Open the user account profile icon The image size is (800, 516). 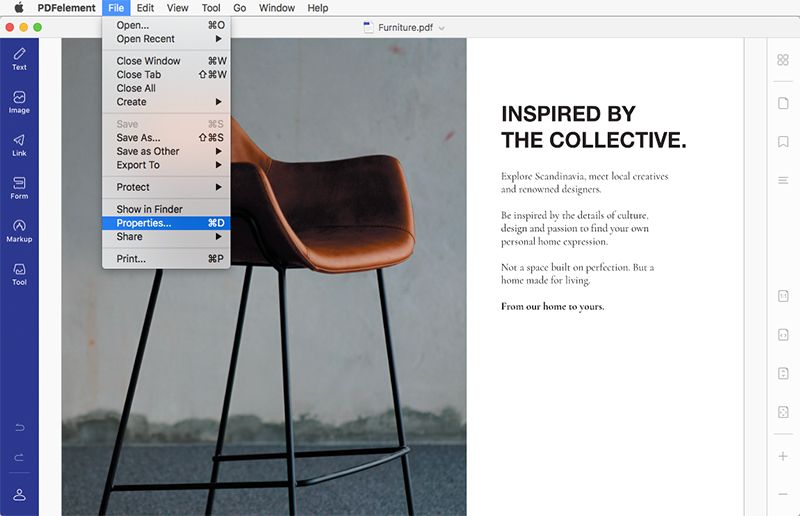[x=19, y=495]
